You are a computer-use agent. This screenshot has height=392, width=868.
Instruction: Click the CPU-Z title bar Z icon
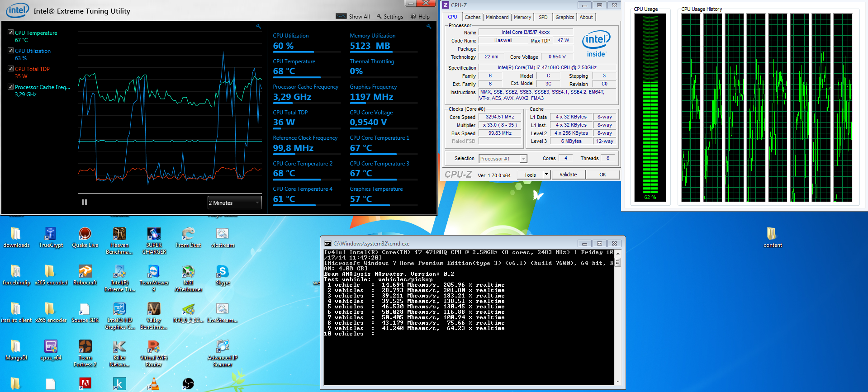(446, 5)
